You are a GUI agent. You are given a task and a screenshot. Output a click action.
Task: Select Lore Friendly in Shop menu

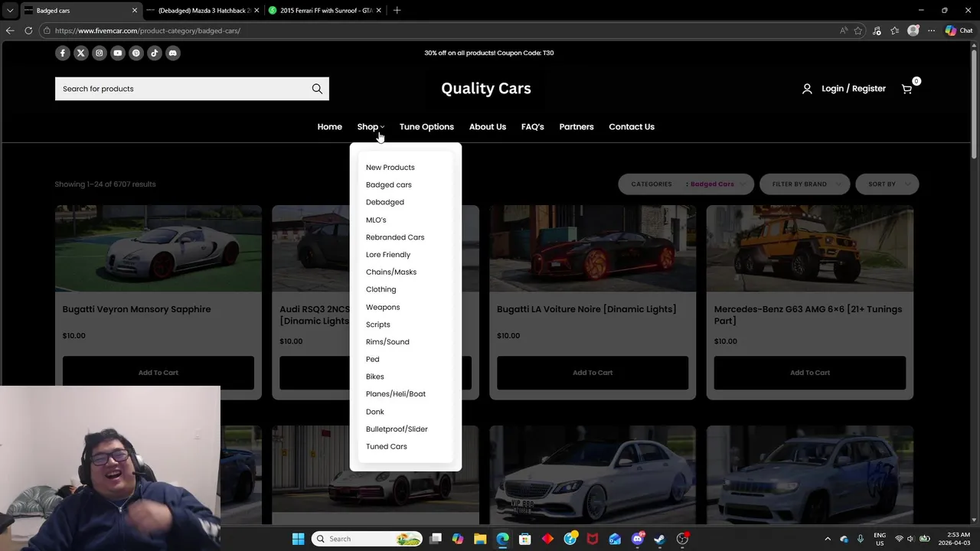pos(387,255)
